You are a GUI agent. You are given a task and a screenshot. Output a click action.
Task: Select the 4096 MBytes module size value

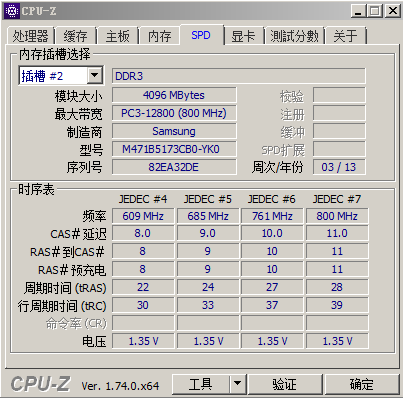coord(174,95)
